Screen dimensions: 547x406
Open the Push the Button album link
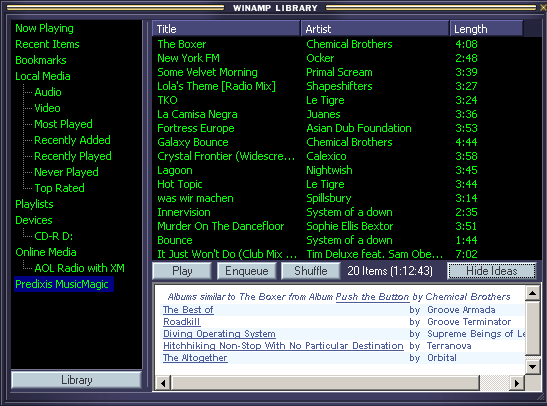372,296
